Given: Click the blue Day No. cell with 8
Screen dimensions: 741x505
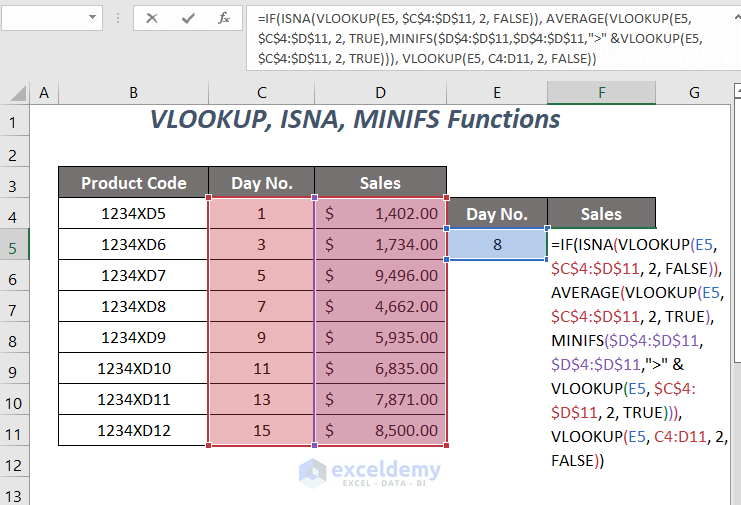Looking at the screenshot, I should point(496,244).
